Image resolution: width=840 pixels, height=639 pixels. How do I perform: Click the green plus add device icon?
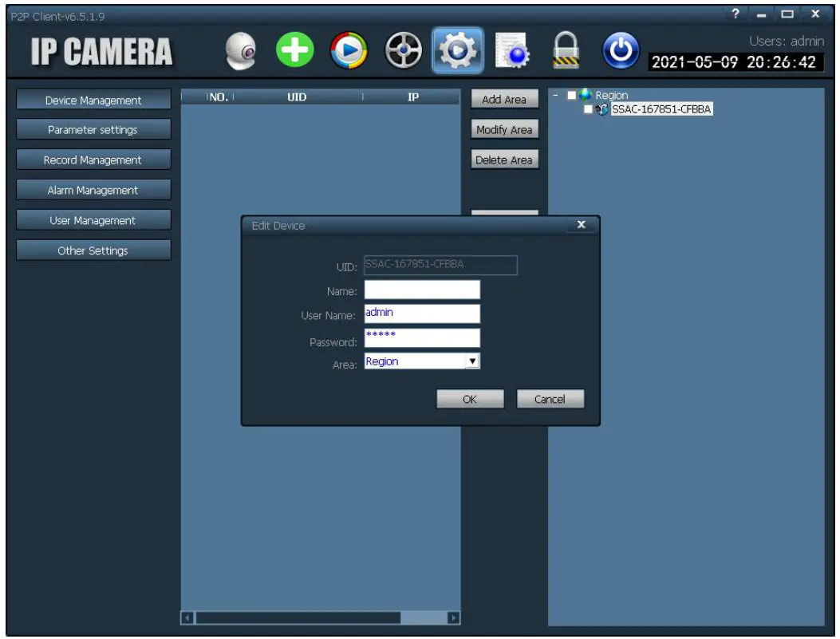[294, 50]
